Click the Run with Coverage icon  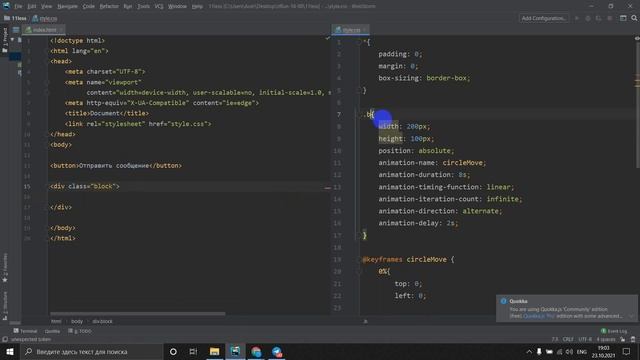[598, 18]
